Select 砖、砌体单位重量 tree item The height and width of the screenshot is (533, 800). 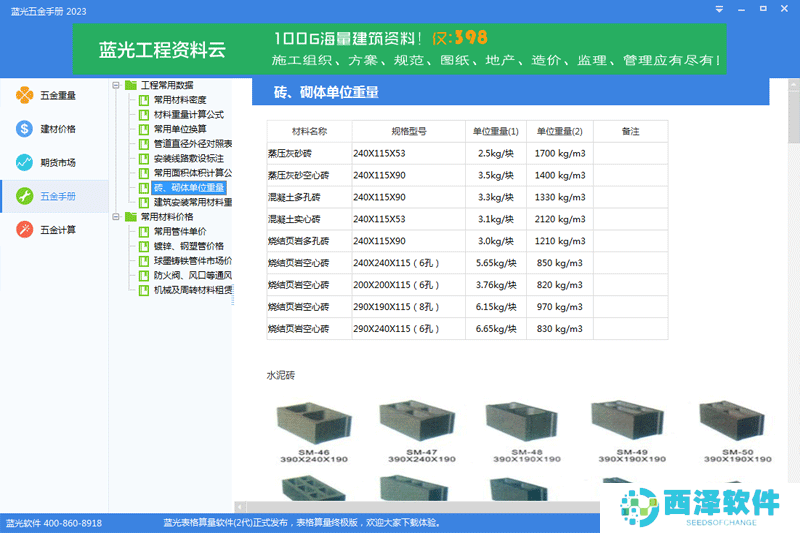coord(189,188)
